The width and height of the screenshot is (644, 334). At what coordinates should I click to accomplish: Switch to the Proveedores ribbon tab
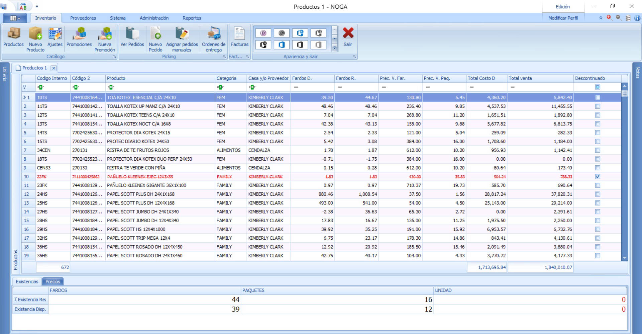[83, 18]
